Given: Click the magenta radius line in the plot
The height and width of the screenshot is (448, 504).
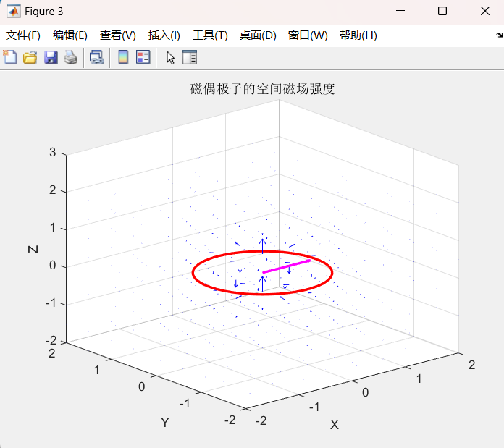Looking at the screenshot, I should [x=286, y=266].
